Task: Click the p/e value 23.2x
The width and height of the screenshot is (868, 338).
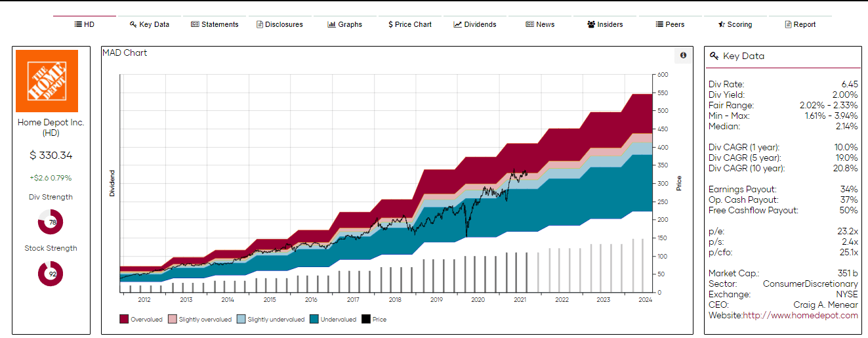Action: pyautogui.click(x=848, y=231)
